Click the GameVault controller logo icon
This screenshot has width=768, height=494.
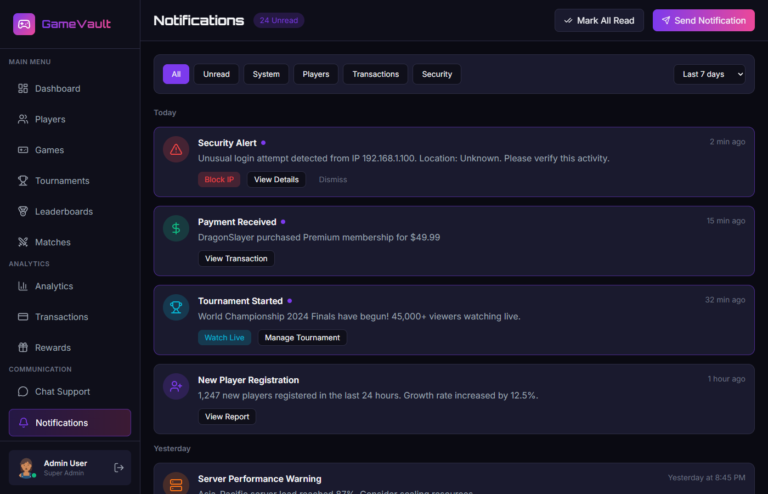24,24
